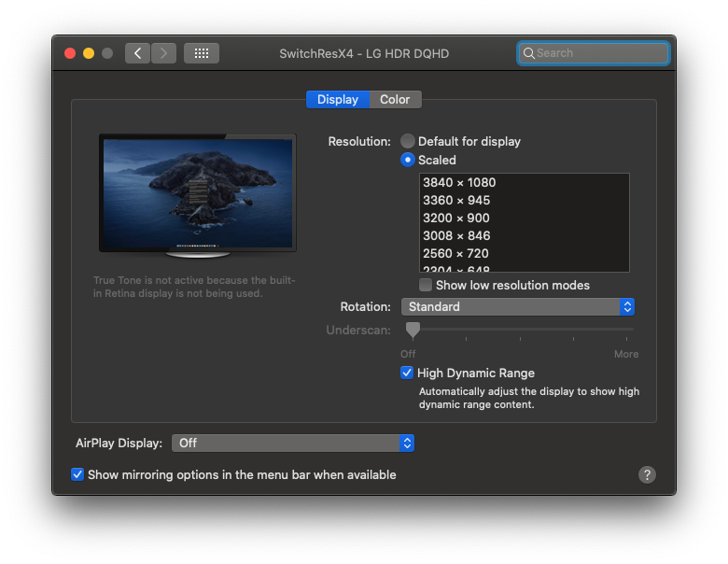Choose 3200 × 900 resolution

click(525, 218)
